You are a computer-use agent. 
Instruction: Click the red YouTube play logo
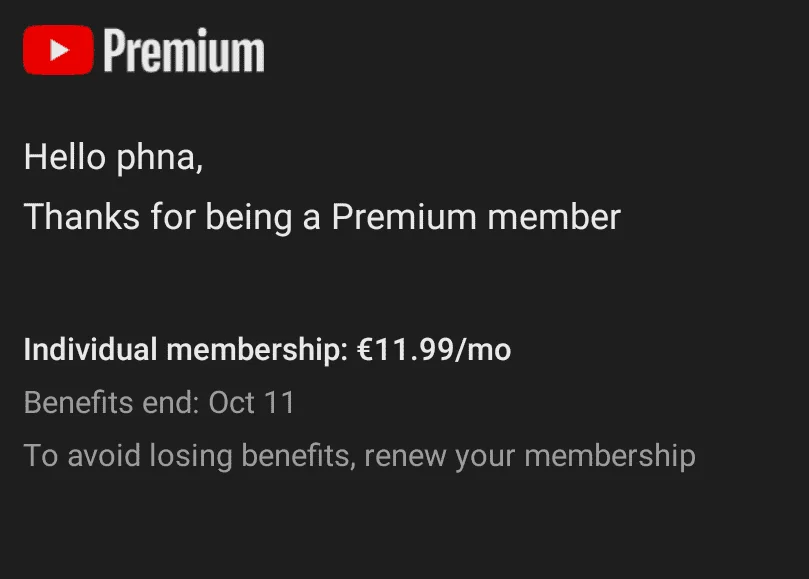(x=58, y=50)
